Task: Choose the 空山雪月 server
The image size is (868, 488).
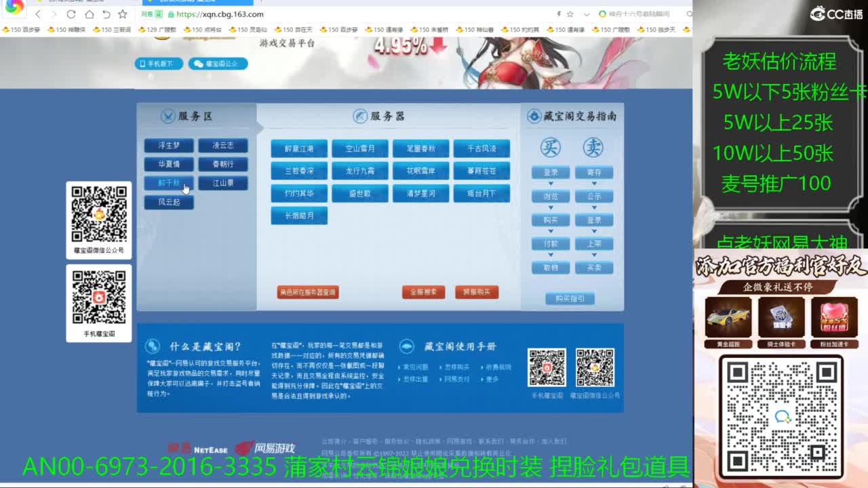Action: 360,148
